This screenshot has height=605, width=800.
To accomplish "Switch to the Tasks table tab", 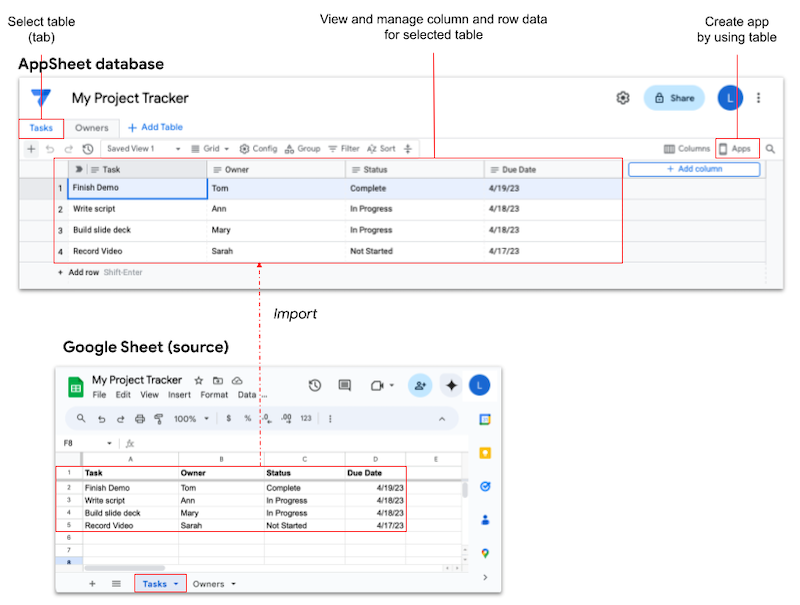I will [x=41, y=128].
